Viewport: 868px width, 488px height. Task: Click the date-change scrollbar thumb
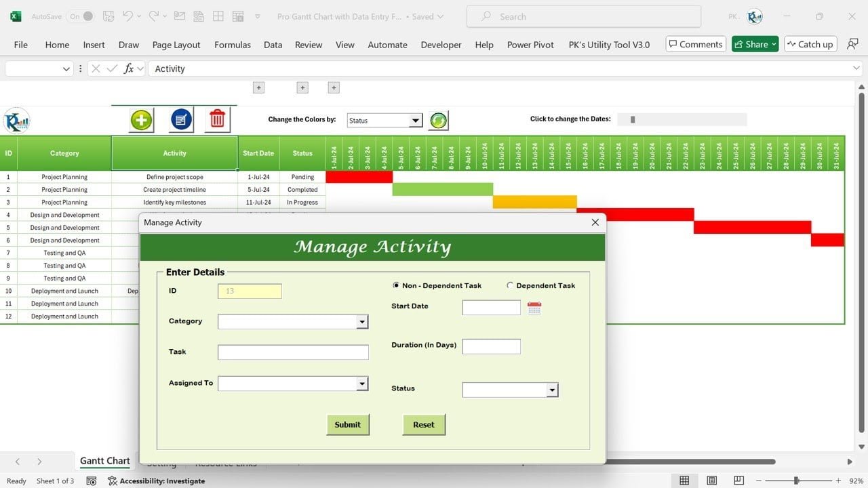click(x=633, y=119)
